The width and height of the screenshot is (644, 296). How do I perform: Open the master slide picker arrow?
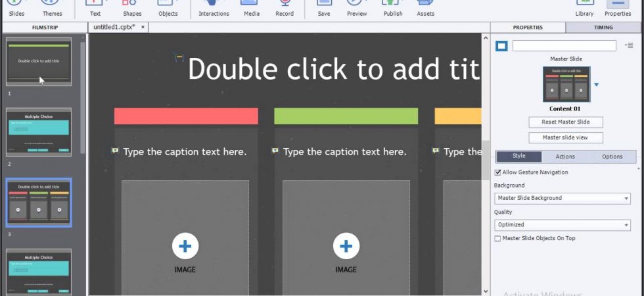tap(597, 85)
